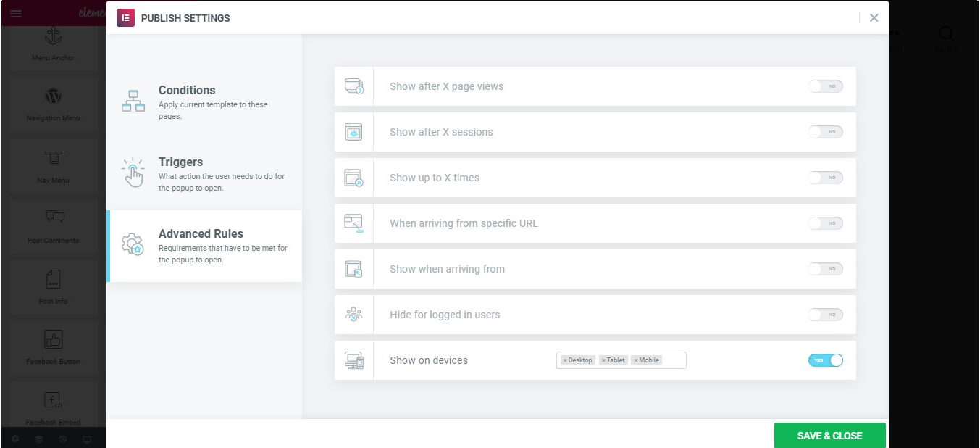The height and width of the screenshot is (448, 980).
Task: Open the Elementor hamburger menu
Action: (15, 14)
